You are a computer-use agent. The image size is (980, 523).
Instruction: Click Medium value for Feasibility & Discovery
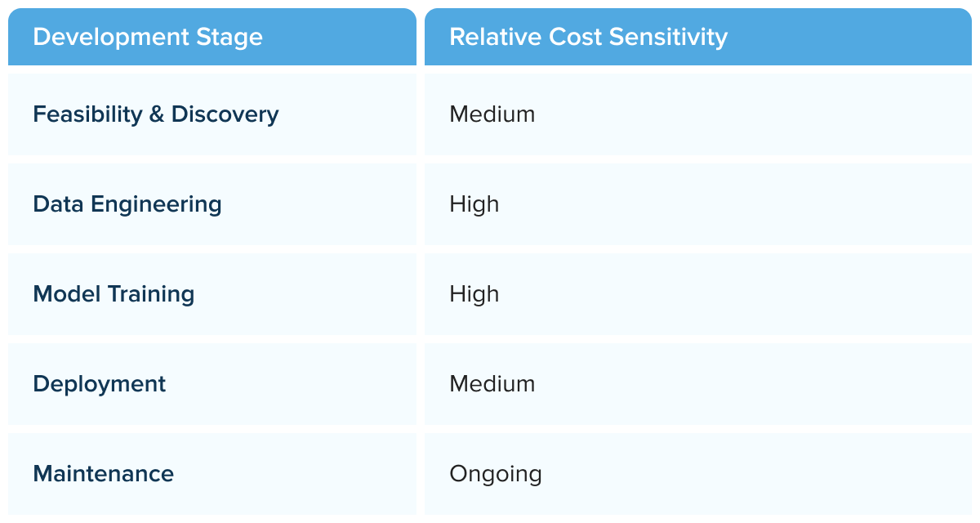(492, 114)
